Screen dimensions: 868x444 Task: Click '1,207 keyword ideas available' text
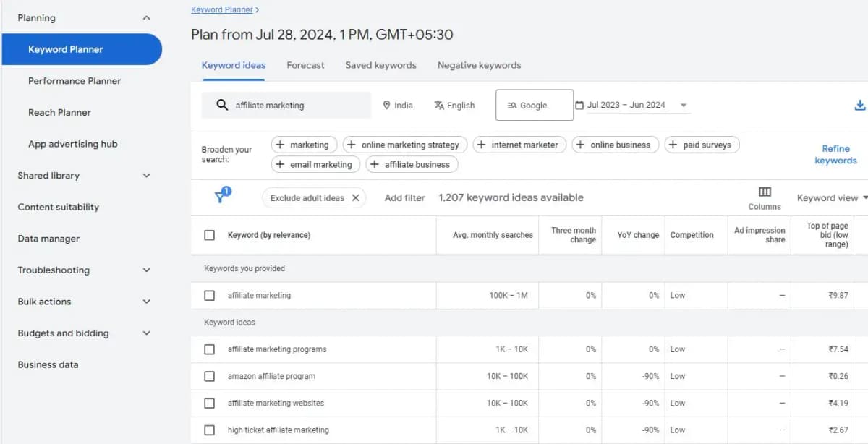[511, 197]
